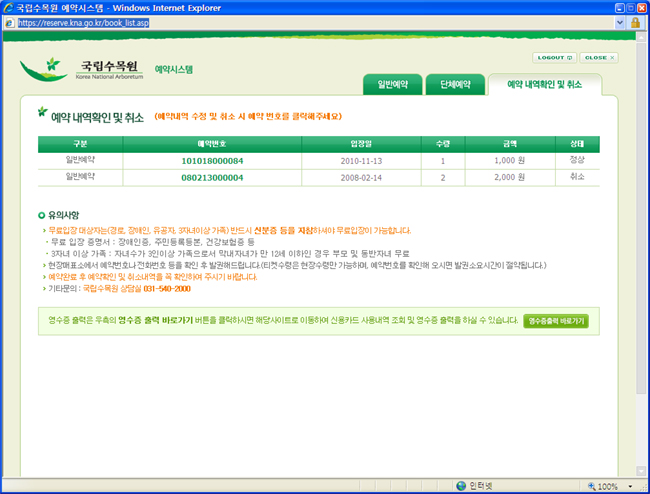The width and height of the screenshot is (650, 494).
Task: Click the 입장일 column header
Action: pos(361,144)
